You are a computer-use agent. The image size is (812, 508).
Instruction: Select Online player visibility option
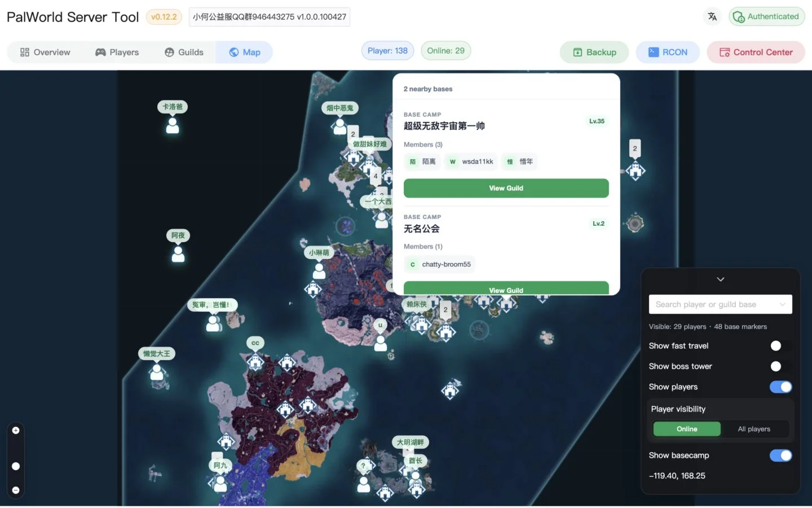pos(687,429)
